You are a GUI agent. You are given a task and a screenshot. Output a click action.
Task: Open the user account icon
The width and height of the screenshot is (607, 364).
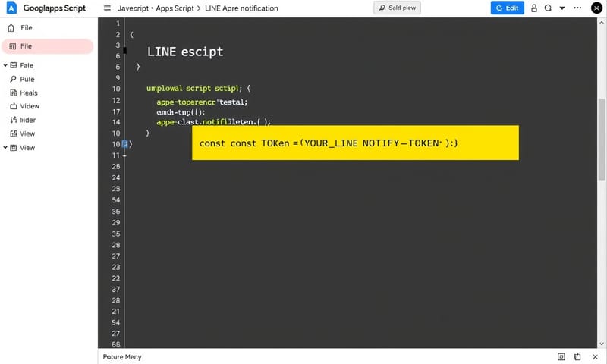[534, 8]
